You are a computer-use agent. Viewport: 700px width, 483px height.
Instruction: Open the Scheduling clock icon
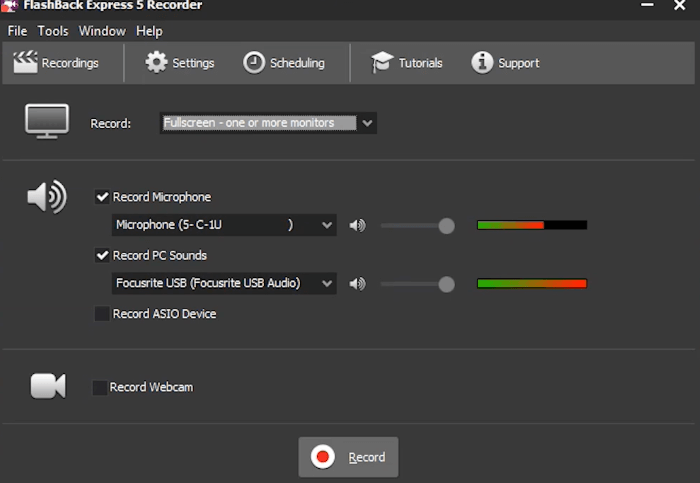pyautogui.click(x=254, y=62)
